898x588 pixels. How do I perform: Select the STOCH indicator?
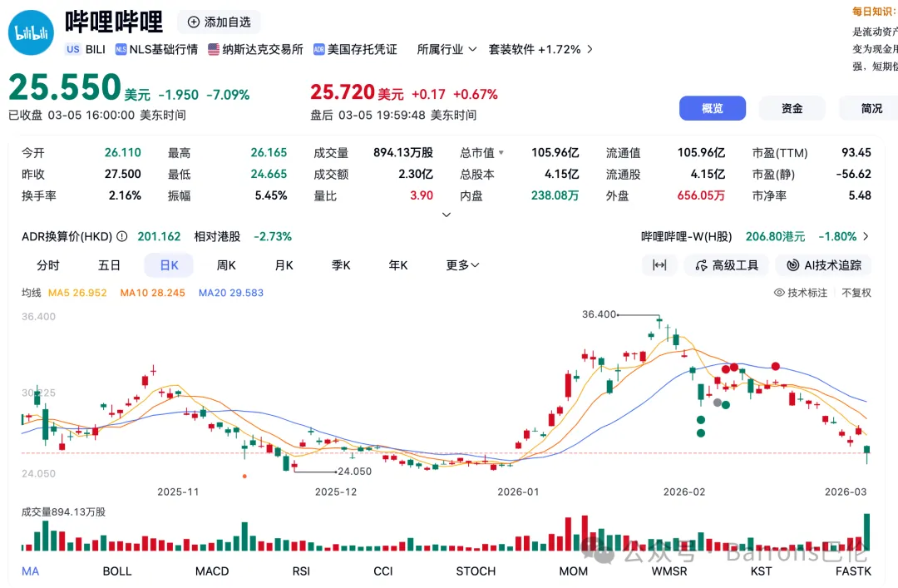476,571
